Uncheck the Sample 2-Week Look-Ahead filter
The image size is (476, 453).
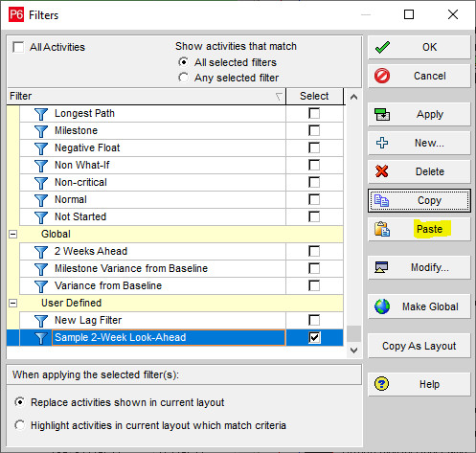[x=314, y=337]
